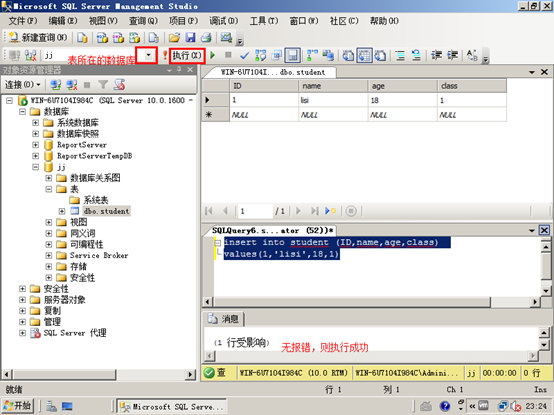Open the View (视图) menu
554x415 pixels.
[103, 21]
